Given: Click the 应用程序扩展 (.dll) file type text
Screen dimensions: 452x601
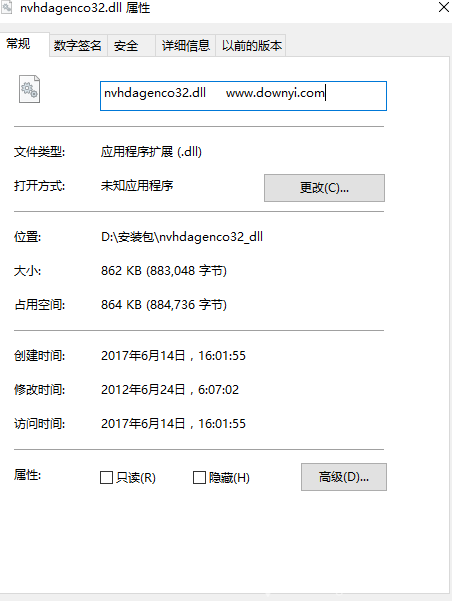Looking at the screenshot, I should [x=151, y=152].
